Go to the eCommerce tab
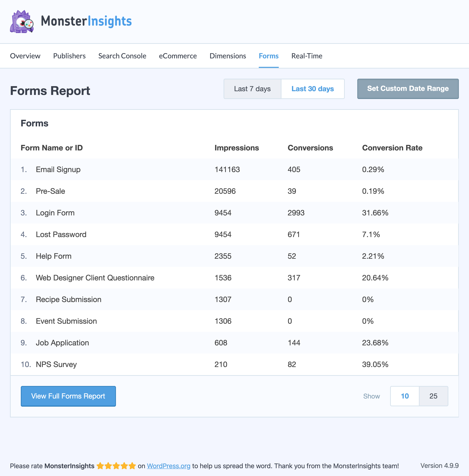The image size is (469, 476). [178, 56]
